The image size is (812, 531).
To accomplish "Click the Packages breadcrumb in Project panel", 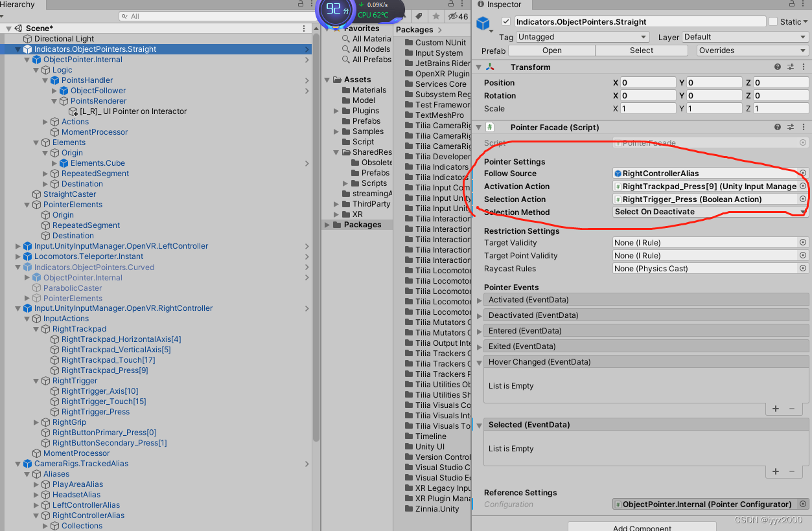I will click(414, 30).
